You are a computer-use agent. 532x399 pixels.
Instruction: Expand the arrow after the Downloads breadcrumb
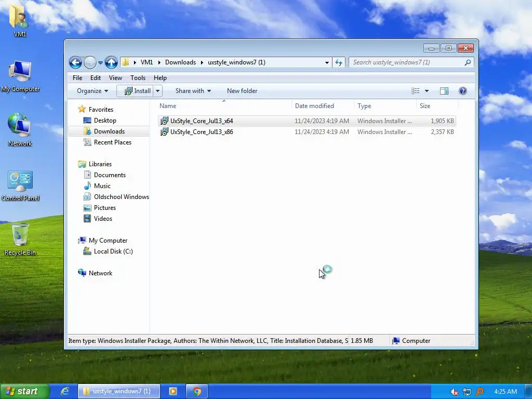coord(202,62)
